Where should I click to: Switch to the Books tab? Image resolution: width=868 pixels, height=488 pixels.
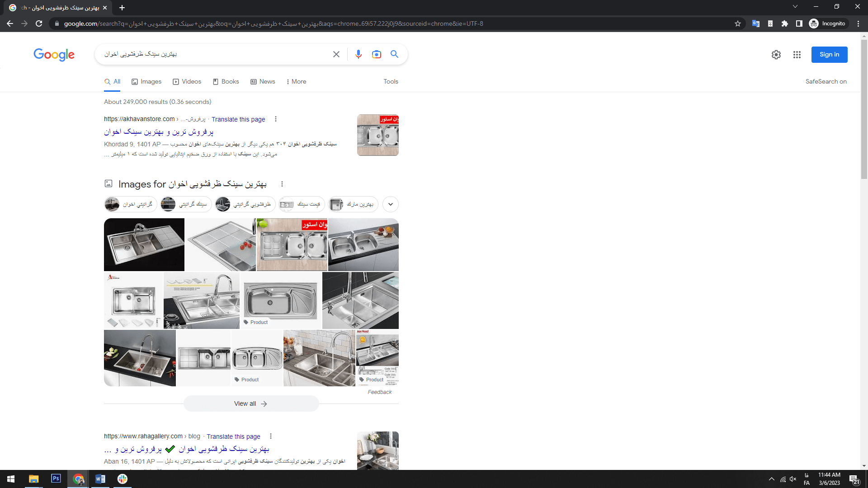coord(226,82)
